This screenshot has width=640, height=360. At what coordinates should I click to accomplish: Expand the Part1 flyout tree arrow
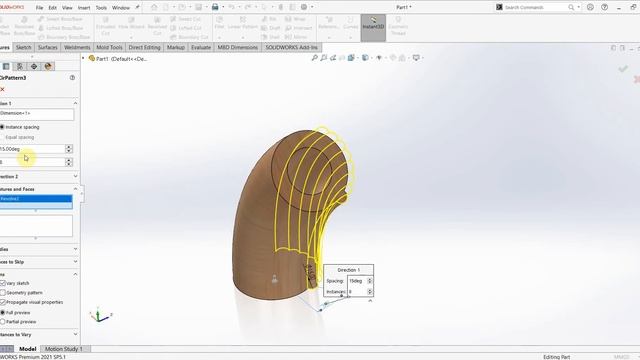point(83,58)
